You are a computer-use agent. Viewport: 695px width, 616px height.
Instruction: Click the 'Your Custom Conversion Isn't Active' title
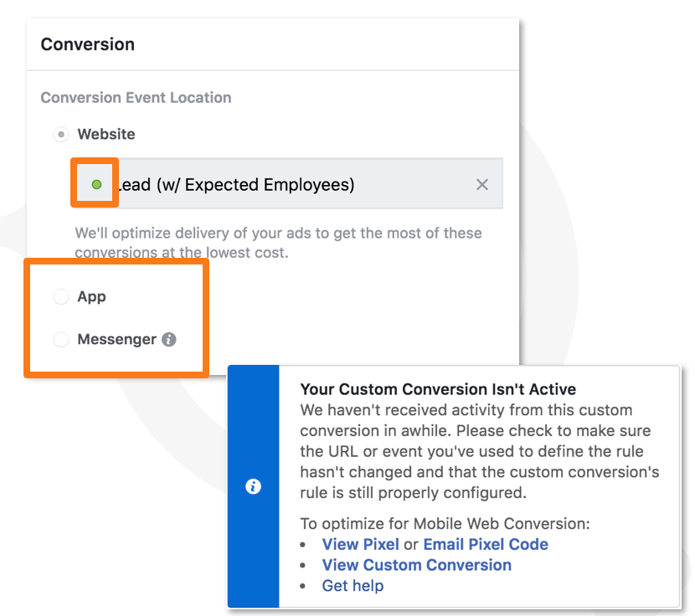click(x=438, y=389)
